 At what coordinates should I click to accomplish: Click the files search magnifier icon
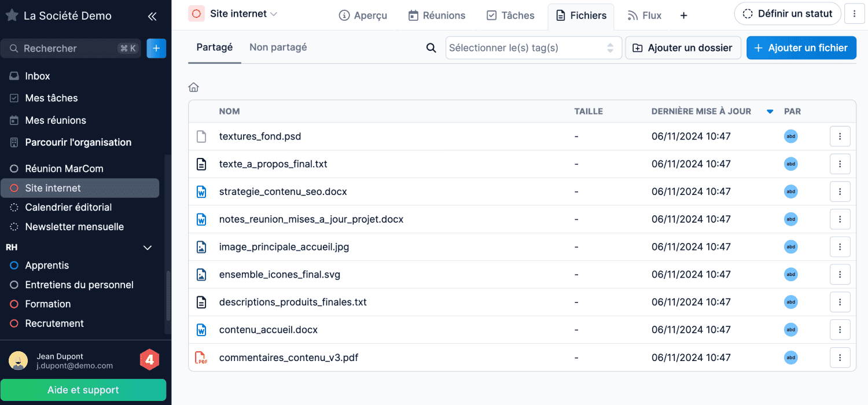431,48
